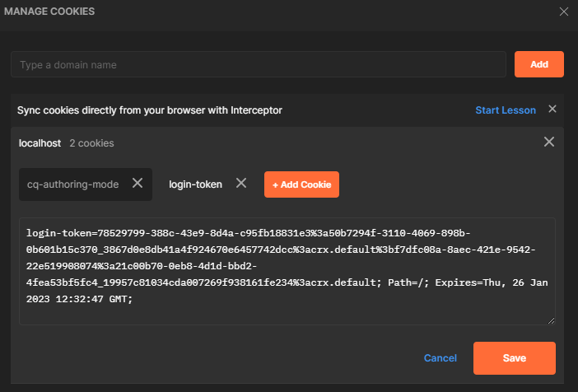Click the MANAGE COOKIES title
Screen dimensions: 578x392
49,12
